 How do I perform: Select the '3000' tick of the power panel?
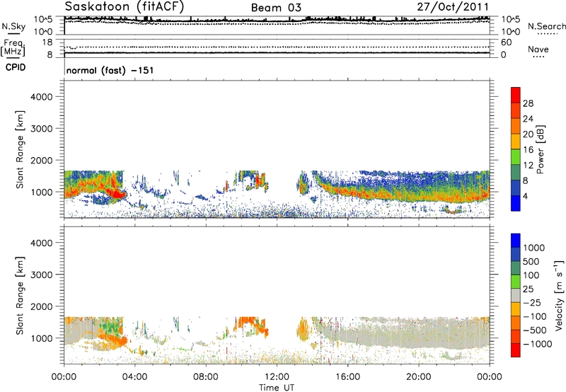[x=42, y=129]
